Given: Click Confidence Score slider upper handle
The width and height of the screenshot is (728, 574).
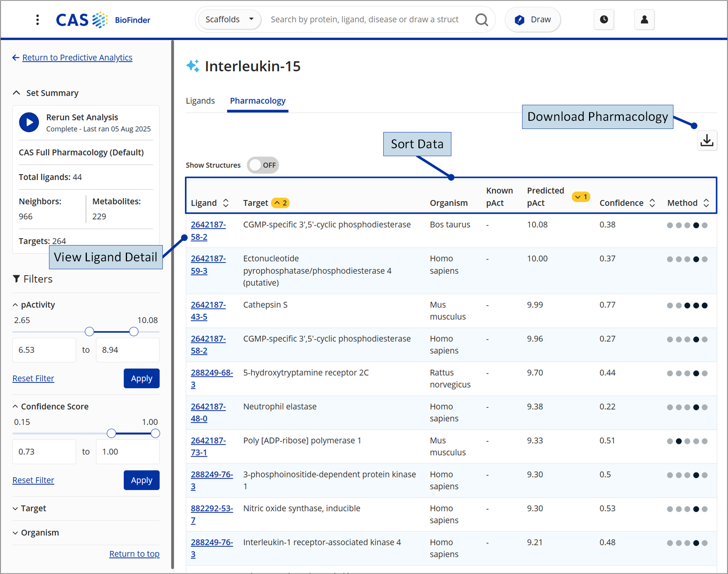Looking at the screenshot, I should pos(155,433).
